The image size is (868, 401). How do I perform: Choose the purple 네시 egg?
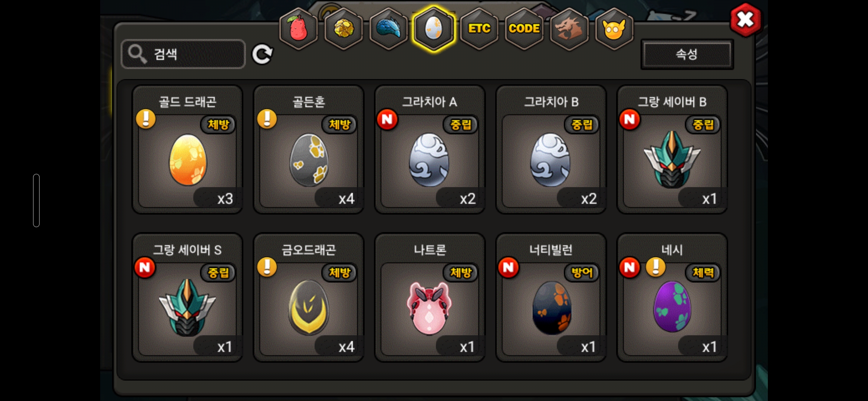point(672,298)
